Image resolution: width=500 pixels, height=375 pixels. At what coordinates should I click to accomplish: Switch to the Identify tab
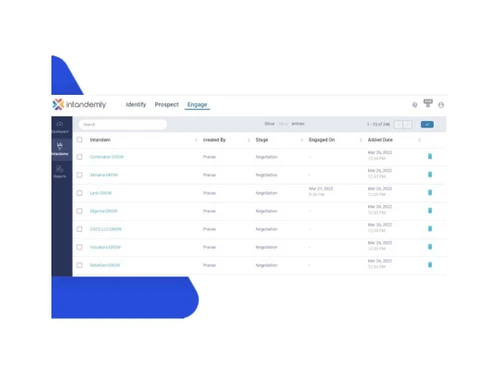(136, 105)
